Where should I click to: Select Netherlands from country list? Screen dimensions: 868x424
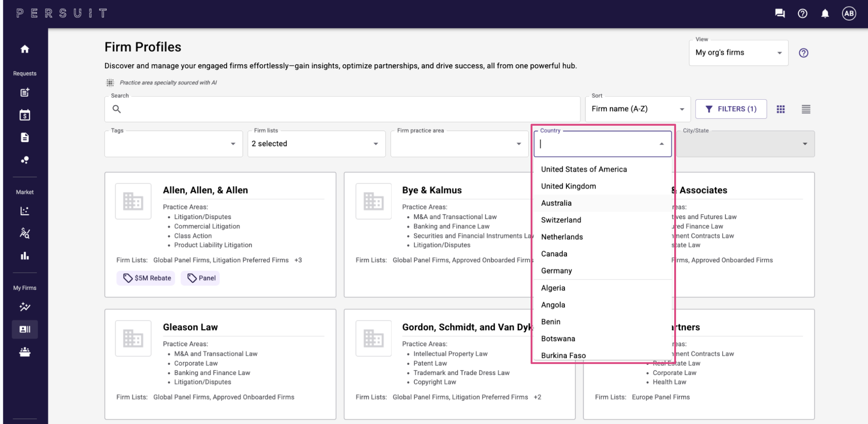click(x=603, y=237)
